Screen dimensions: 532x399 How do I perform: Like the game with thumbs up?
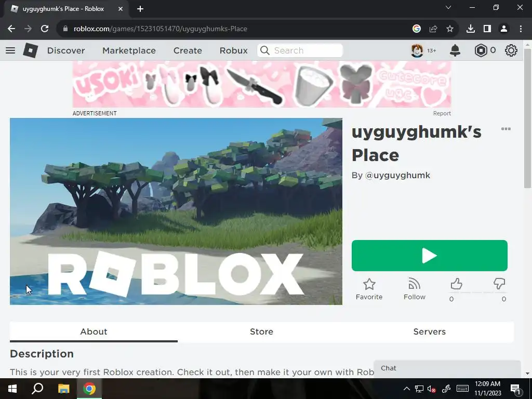coord(456,284)
